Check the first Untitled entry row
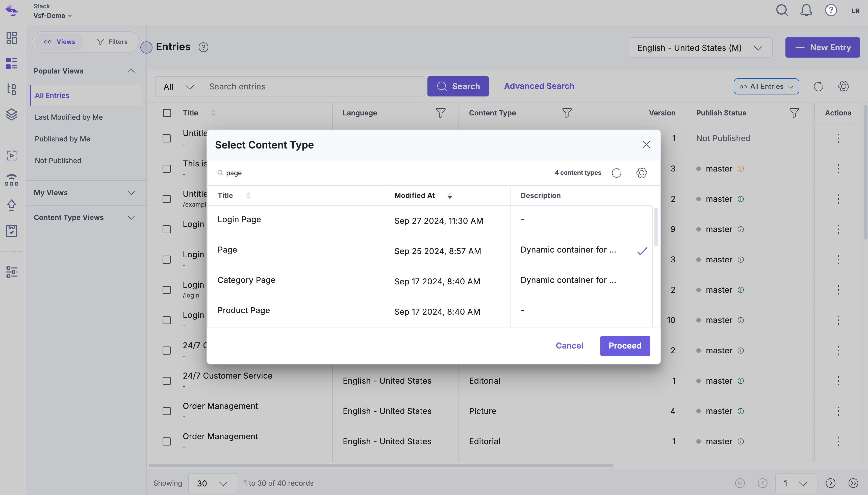 pyautogui.click(x=167, y=138)
